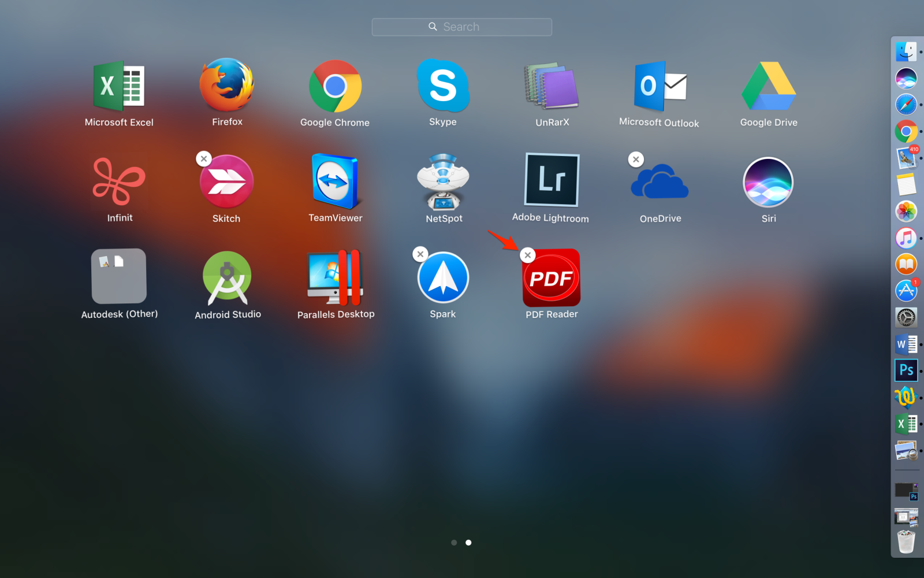Click the Launchpad Search field
Viewport: 924px width, 578px height.
click(462, 27)
